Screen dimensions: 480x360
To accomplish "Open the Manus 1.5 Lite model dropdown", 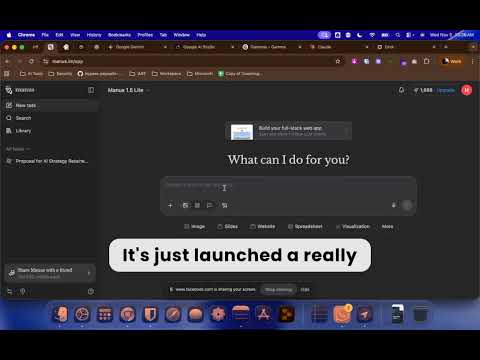I will [x=129, y=90].
